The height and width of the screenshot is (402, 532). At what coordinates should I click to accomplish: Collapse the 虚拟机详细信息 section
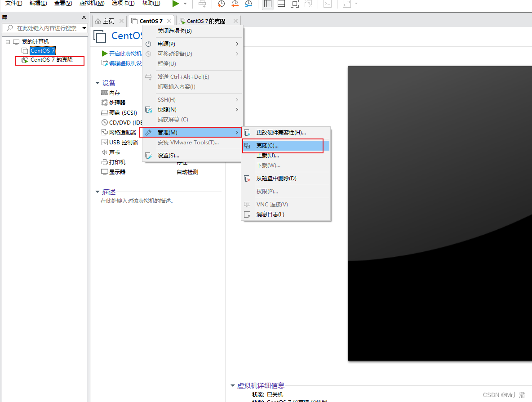pyautogui.click(x=233, y=385)
